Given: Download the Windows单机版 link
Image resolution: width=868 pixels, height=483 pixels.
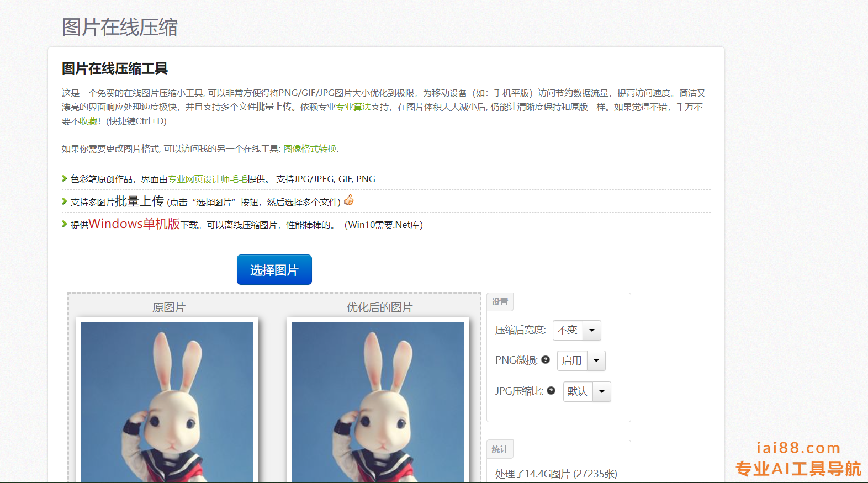Looking at the screenshot, I should click(x=134, y=224).
